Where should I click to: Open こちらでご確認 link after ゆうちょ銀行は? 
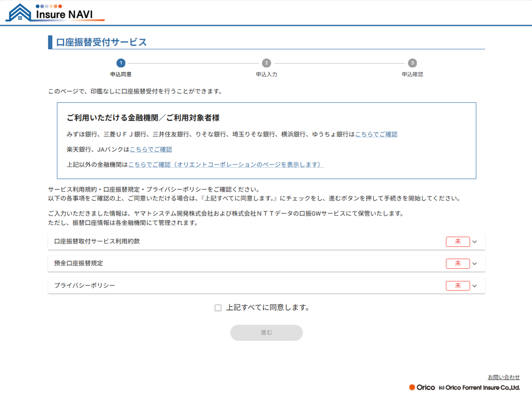tap(376, 134)
